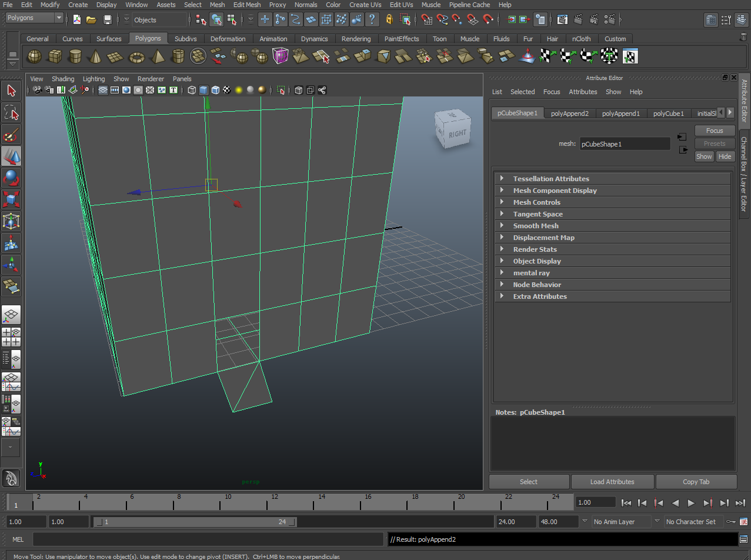
Task: Switch to the polyCube1 attribute tab
Action: (668, 114)
